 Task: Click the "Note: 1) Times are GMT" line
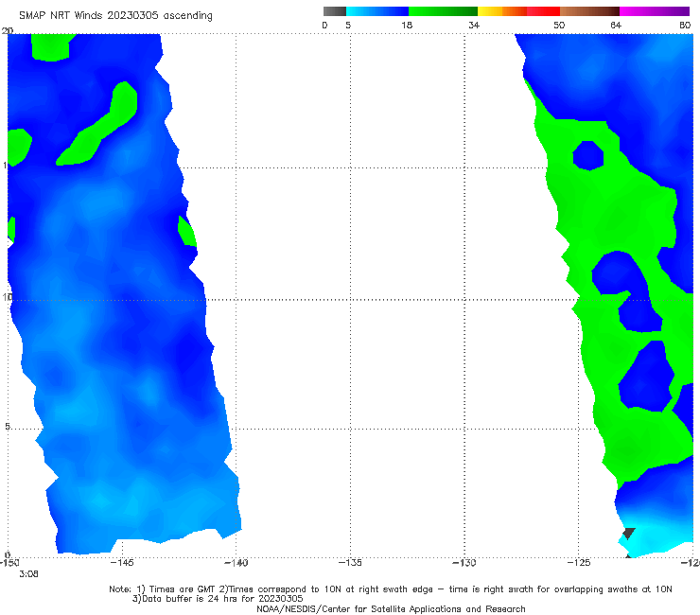[391, 589]
